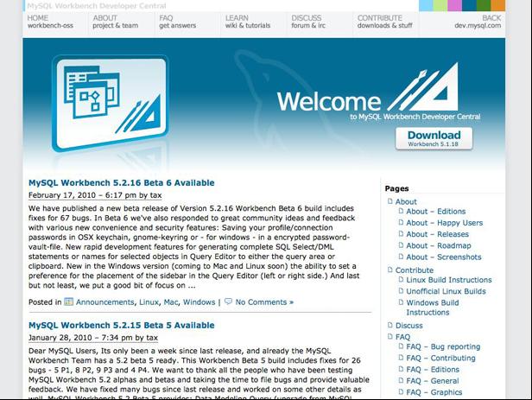Open the No Comments link
Viewport: 532px width, 400px height.
pos(264,302)
